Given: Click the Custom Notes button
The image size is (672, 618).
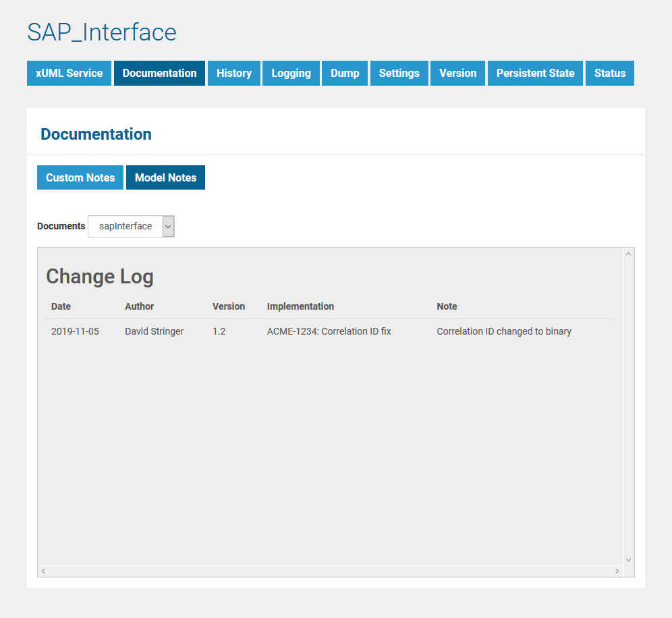Looking at the screenshot, I should tap(80, 177).
